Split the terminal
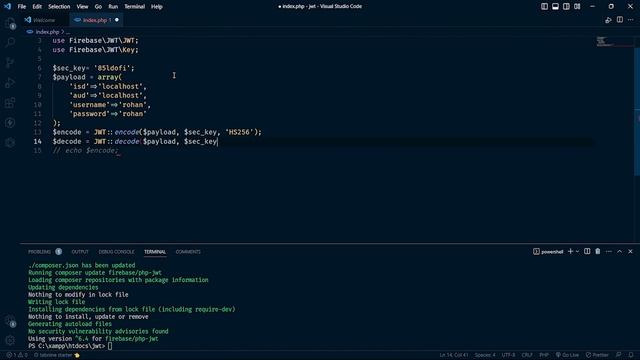640x360 pixels. click(x=587, y=251)
